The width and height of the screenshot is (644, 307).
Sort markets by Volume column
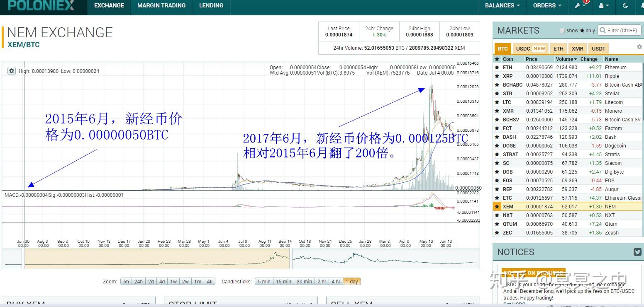[566, 59]
